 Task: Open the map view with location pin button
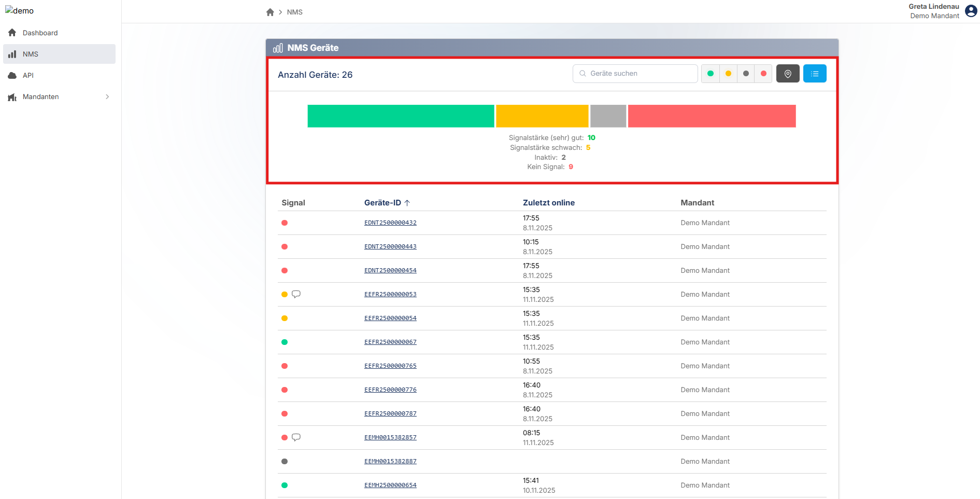tap(787, 74)
